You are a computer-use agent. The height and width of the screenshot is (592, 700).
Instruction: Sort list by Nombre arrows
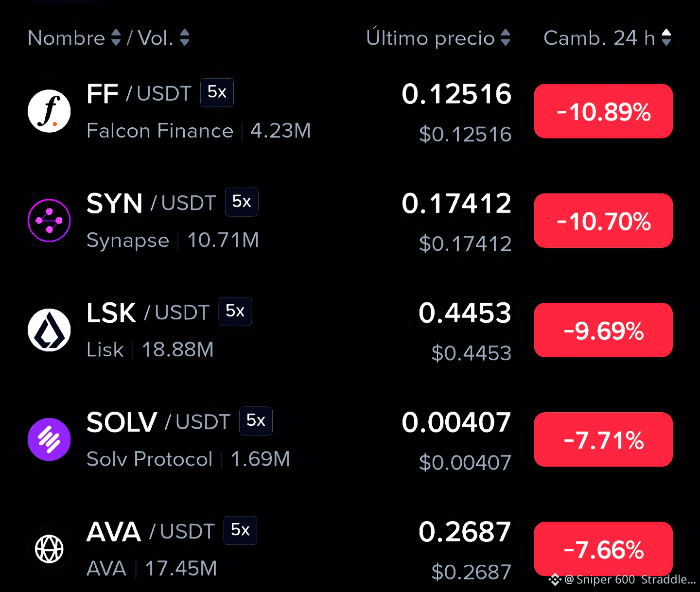click(116, 37)
